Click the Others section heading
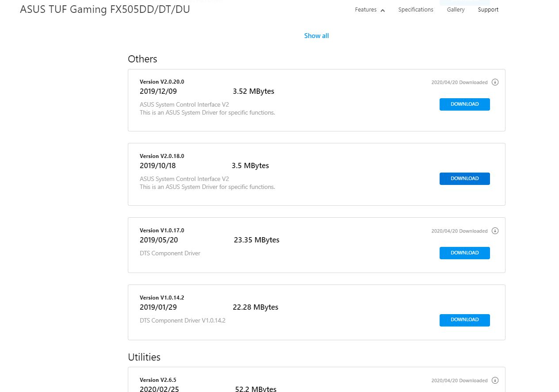559x392 pixels. [142, 59]
